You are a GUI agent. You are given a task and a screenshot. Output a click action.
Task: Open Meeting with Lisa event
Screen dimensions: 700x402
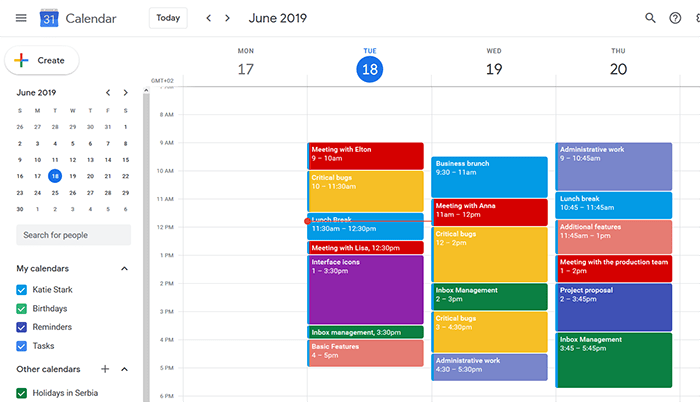(x=365, y=247)
